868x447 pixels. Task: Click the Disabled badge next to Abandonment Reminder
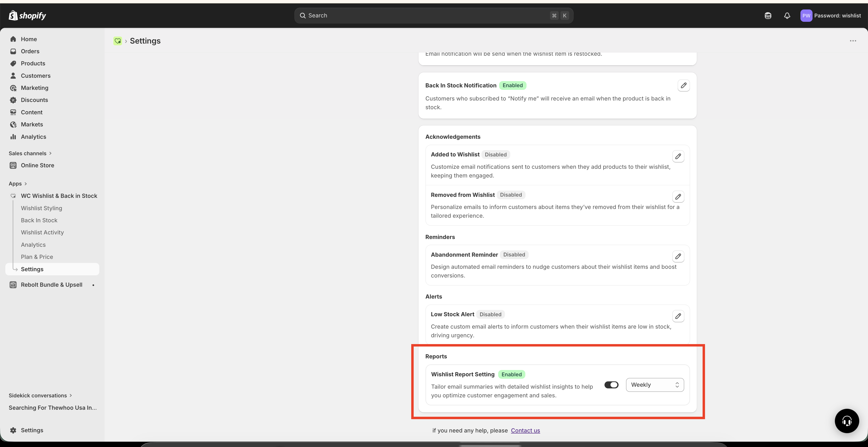[x=514, y=255]
